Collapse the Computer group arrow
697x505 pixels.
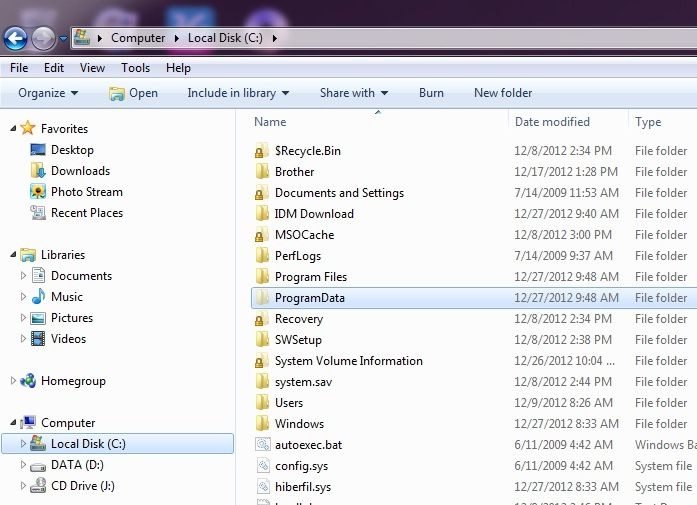(13, 423)
